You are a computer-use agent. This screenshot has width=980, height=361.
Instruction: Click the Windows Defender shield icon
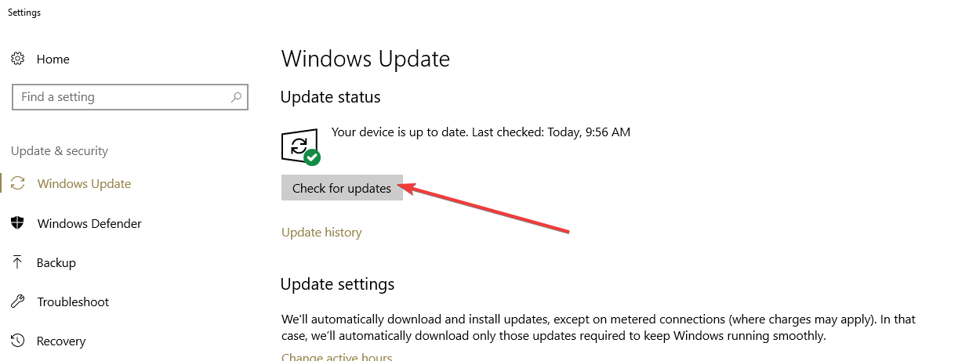pyautogui.click(x=18, y=223)
